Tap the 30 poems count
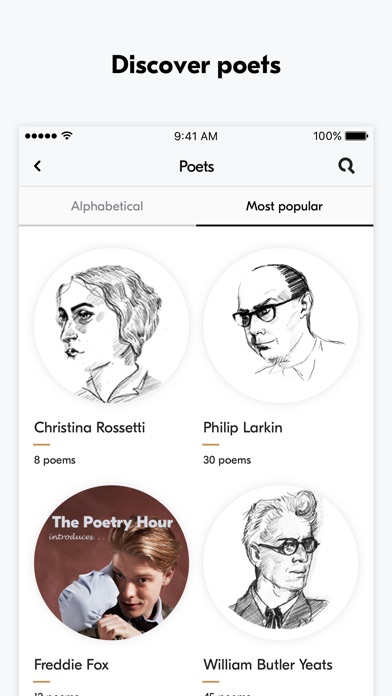Screen dimensions: 392x696 click(227, 460)
